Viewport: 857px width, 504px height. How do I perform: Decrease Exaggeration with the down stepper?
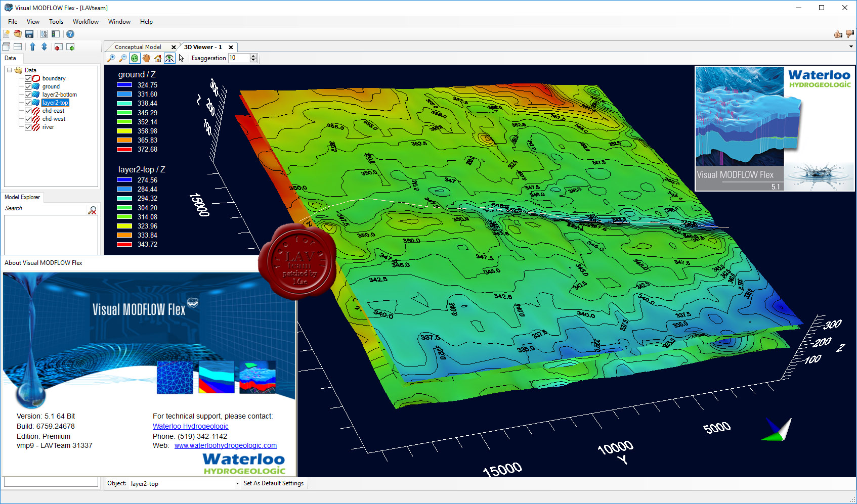tap(254, 61)
